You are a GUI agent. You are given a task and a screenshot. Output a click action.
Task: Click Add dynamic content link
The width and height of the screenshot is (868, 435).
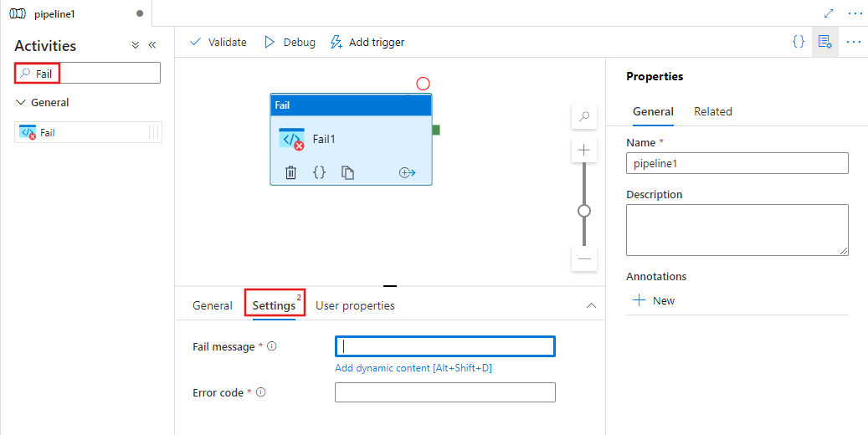(413, 368)
